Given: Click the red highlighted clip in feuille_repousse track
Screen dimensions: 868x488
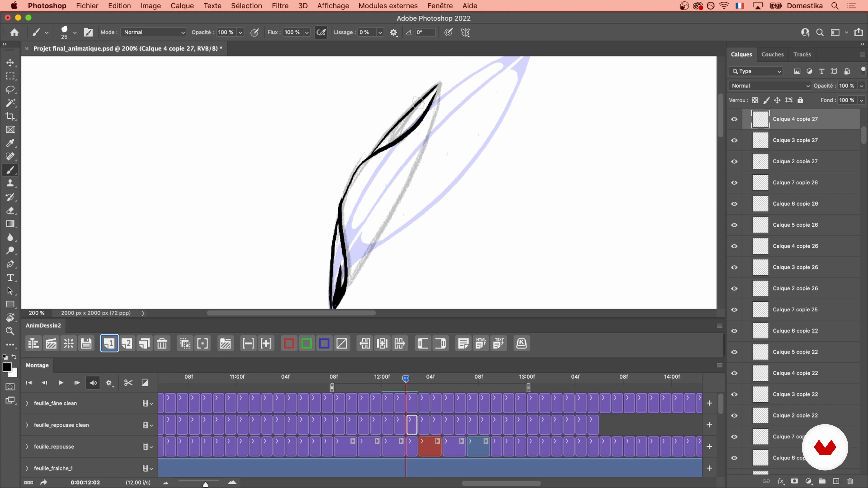Looking at the screenshot, I should (x=430, y=448).
